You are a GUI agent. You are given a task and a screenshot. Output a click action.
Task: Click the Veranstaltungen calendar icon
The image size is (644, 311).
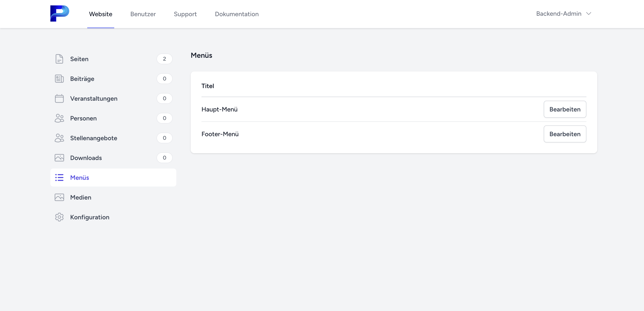pos(59,98)
